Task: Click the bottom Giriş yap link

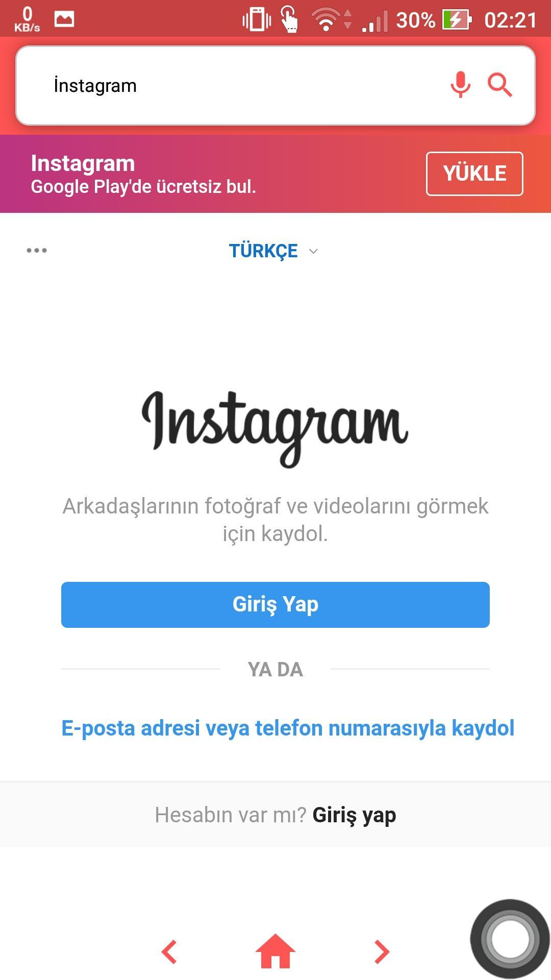Action: [x=354, y=815]
